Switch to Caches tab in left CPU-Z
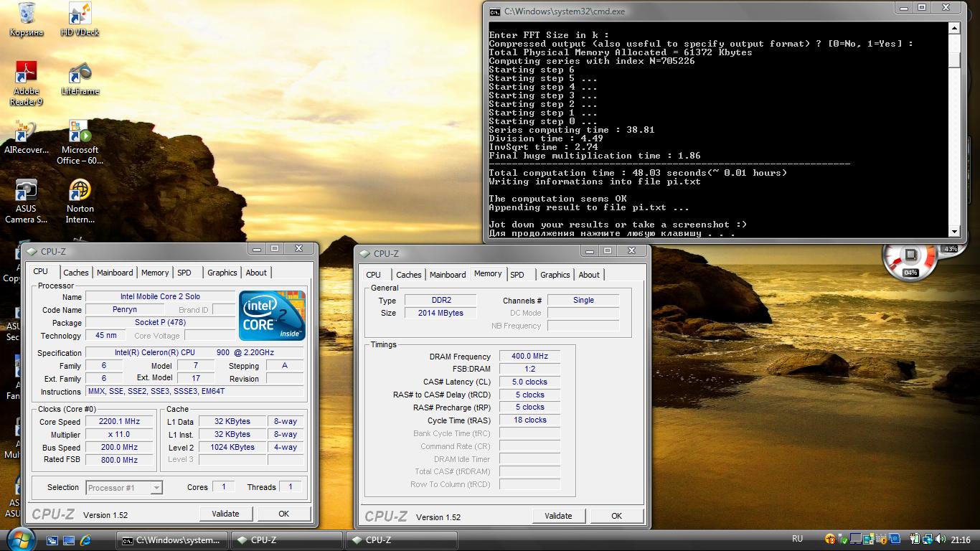The width and height of the screenshot is (980, 551). point(75,273)
